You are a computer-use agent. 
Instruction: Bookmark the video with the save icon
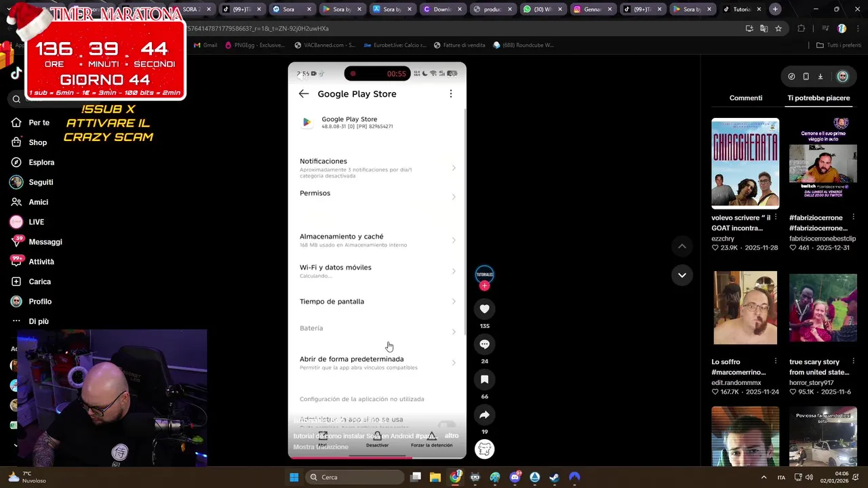[x=484, y=380]
